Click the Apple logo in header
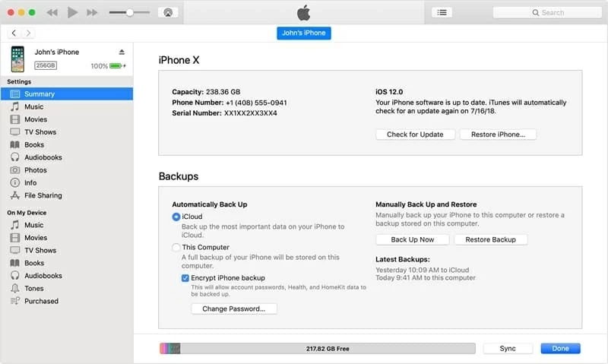This screenshot has width=608, height=364. [x=303, y=13]
